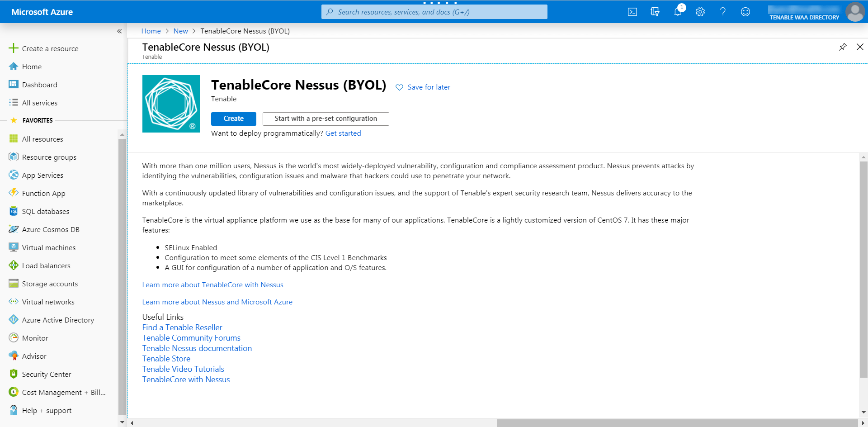Open the Help question mark icon
The image size is (868, 427).
pos(722,12)
